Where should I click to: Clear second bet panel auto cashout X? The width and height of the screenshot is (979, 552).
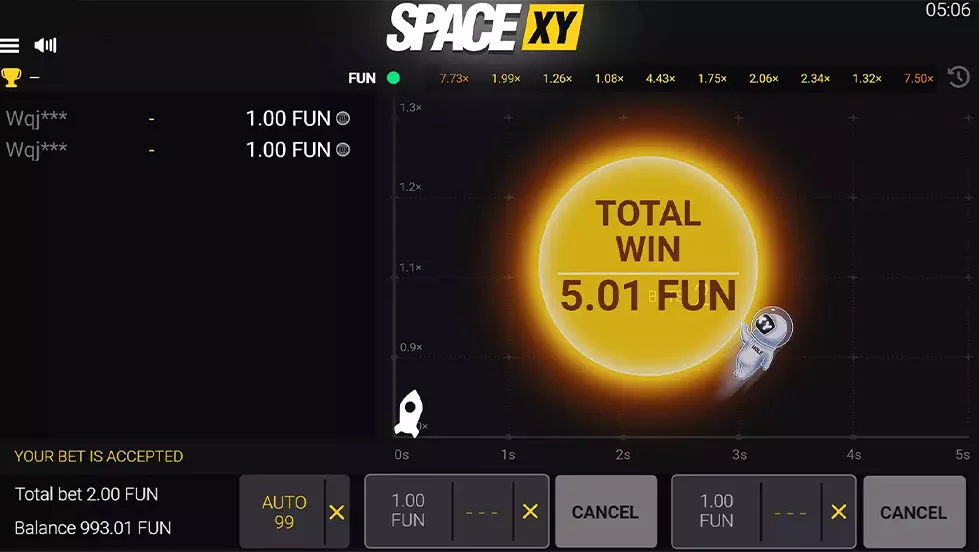(x=838, y=511)
